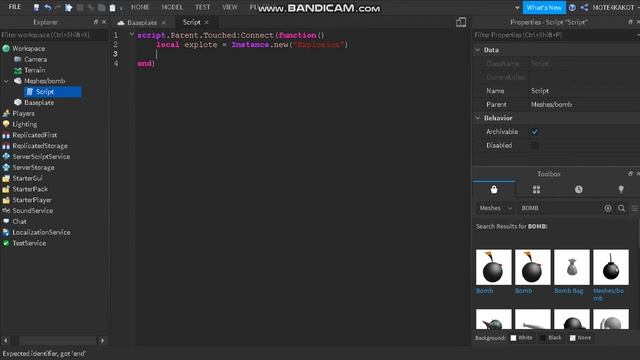
Task: Fold the function block at line 1
Action: coord(131,35)
